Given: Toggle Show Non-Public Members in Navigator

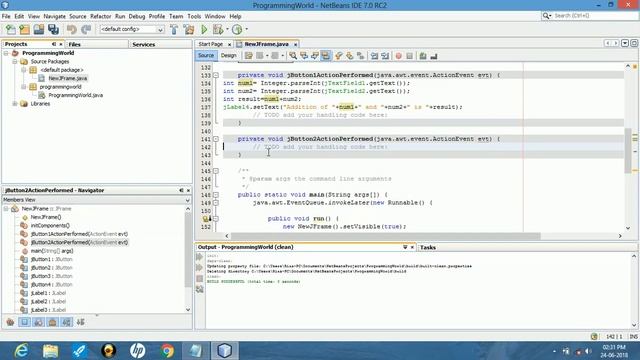Looking at the screenshot, I should click(x=53, y=322).
